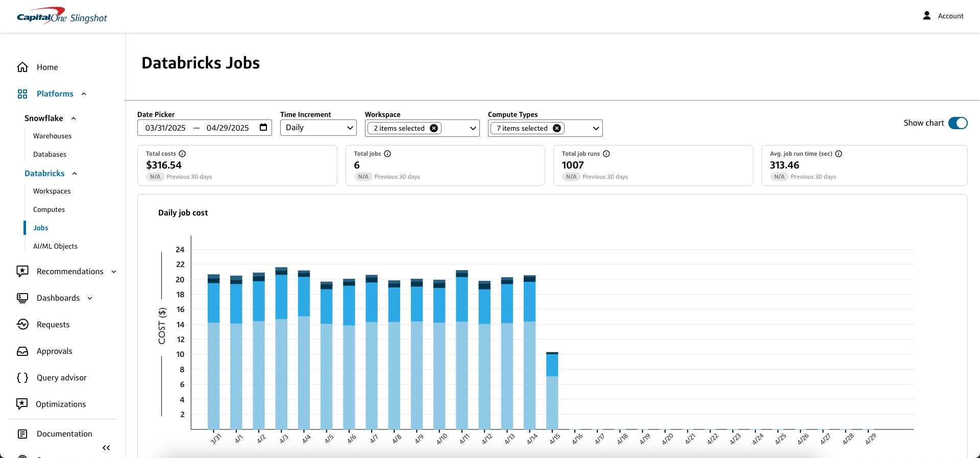Image resolution: width=980 pixels, height=458 pixels.
Task: Expand the Recommendations menu chevron
Action: click(x=114, y=272)
